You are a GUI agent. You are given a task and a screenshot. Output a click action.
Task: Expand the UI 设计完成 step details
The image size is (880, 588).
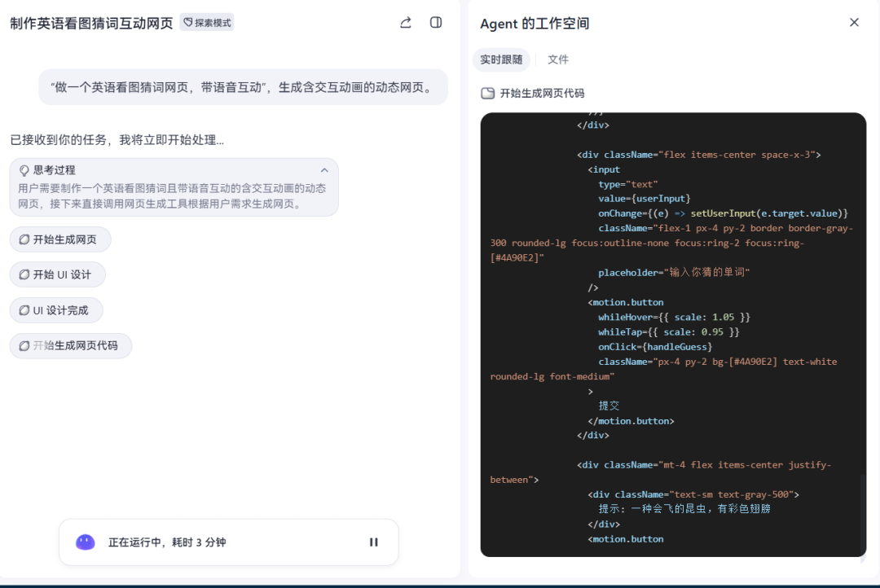56,309
